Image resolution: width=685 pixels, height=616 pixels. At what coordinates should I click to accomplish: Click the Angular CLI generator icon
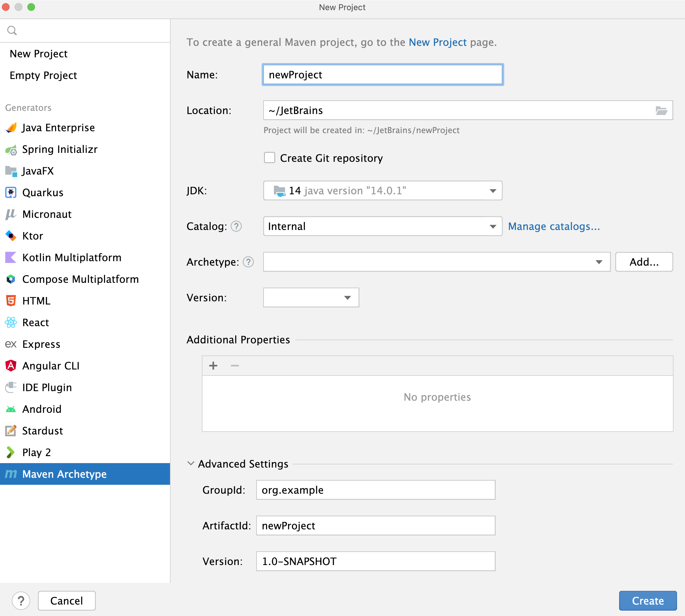(11, 365)
